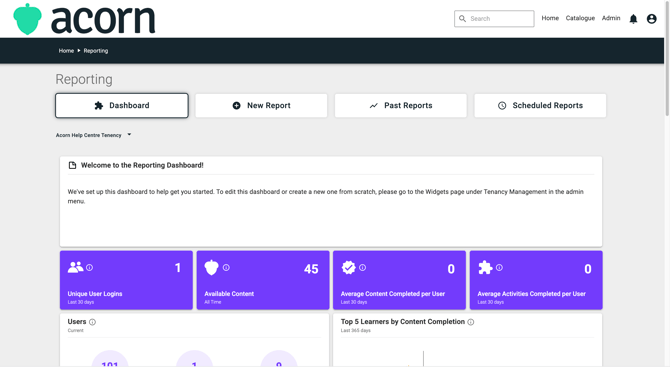
Task: Show info for Average Content Completed per User
Action: [362, 267]
